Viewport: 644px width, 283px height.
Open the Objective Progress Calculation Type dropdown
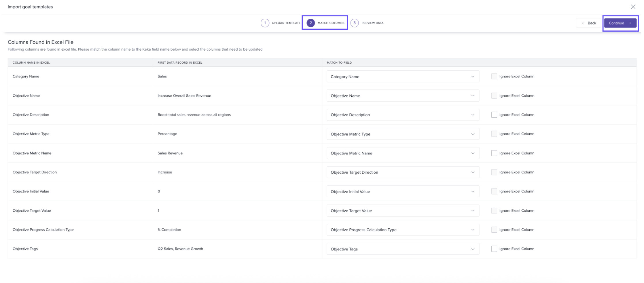click(403, 230)
